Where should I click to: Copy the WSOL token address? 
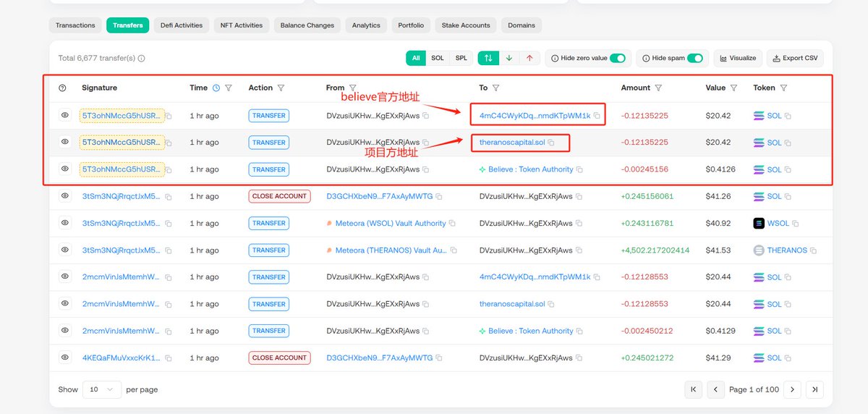[x=795, y=224]
